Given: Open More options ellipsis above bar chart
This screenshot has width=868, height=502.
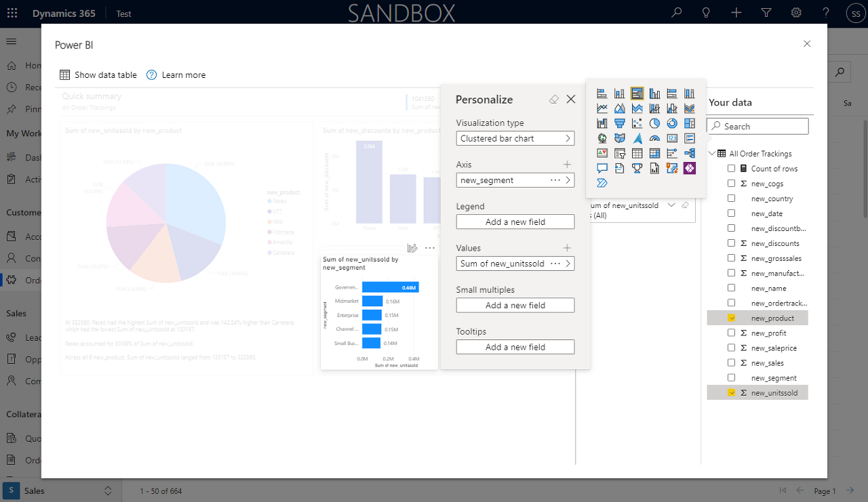Looking at the screenshot, I should [x=430, y=248].
